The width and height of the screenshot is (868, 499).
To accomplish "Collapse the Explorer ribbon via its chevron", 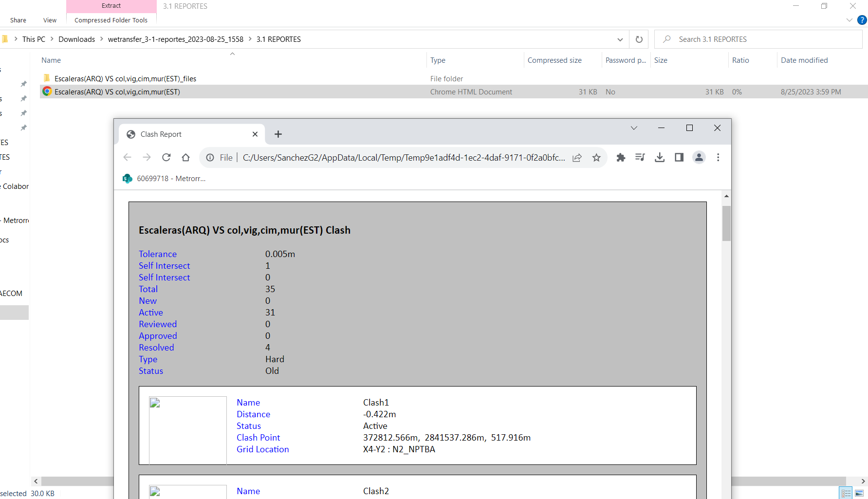I will [x=849, y=20].
